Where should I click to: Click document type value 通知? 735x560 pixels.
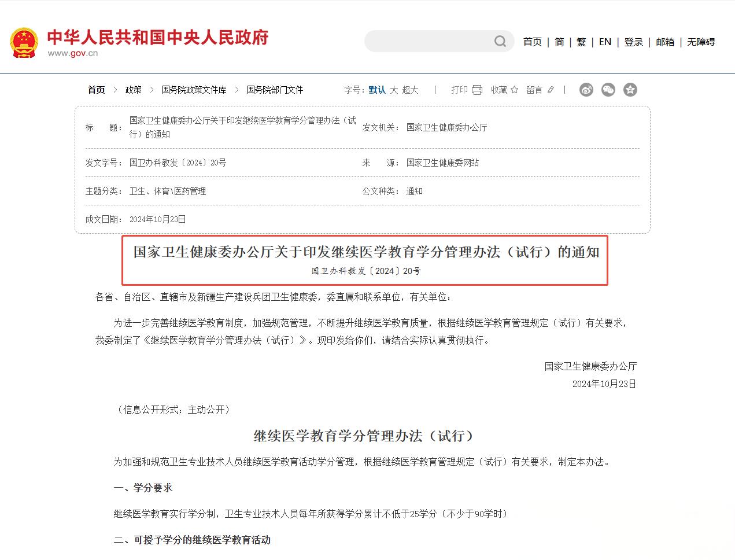pyautogui.click(x=415, y=191)
